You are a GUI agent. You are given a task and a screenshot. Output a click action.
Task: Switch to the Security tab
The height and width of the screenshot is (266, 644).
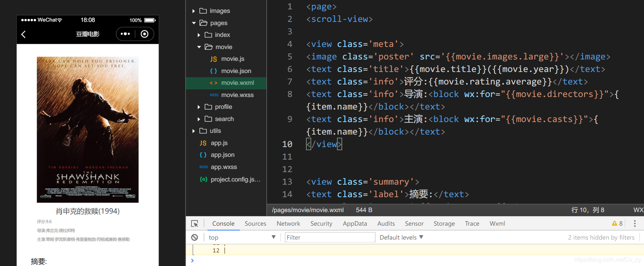point(321,224)
